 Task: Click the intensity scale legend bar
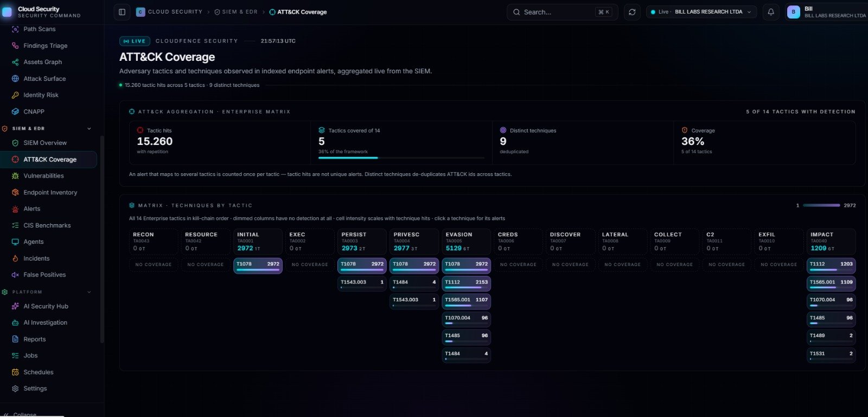821,205
